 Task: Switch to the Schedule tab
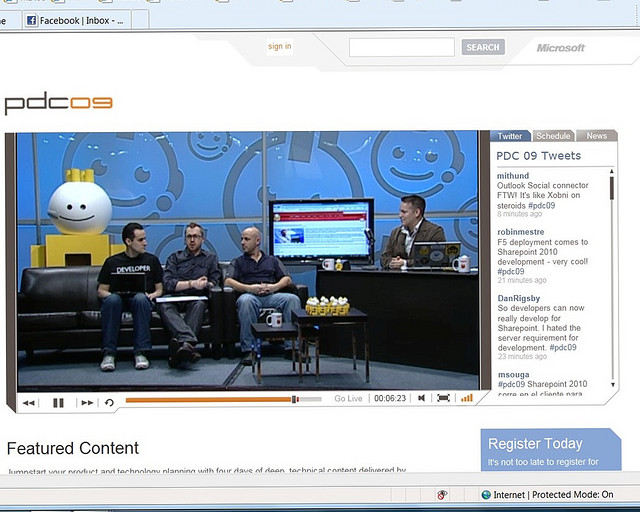pos(553,136)
